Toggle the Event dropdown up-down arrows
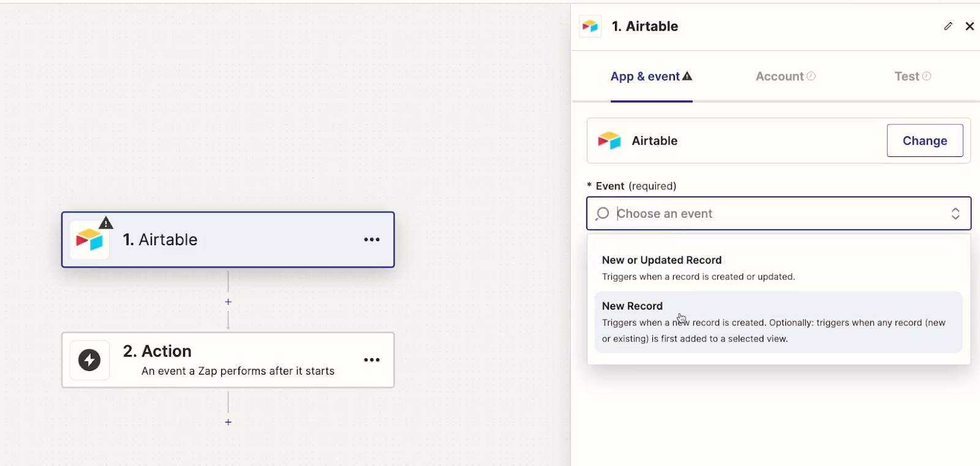Screen dimensions: 980x466 click(956, 213)
